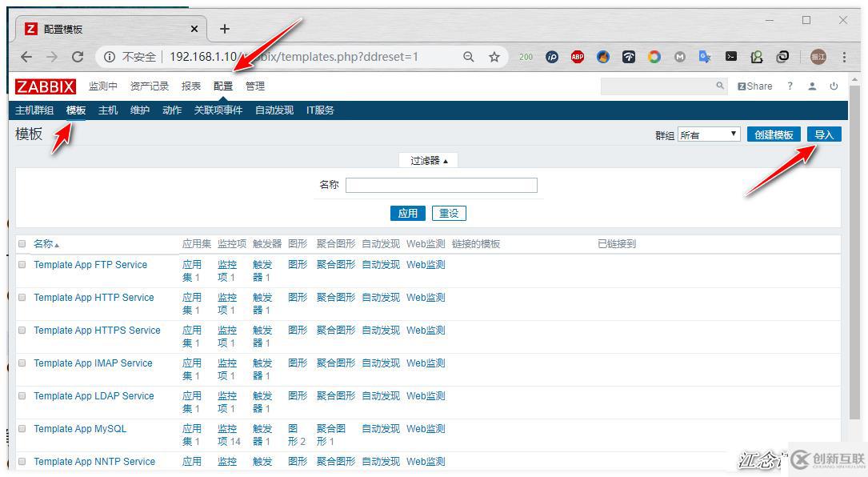Open Zabbix Share link

coord(755,86)
